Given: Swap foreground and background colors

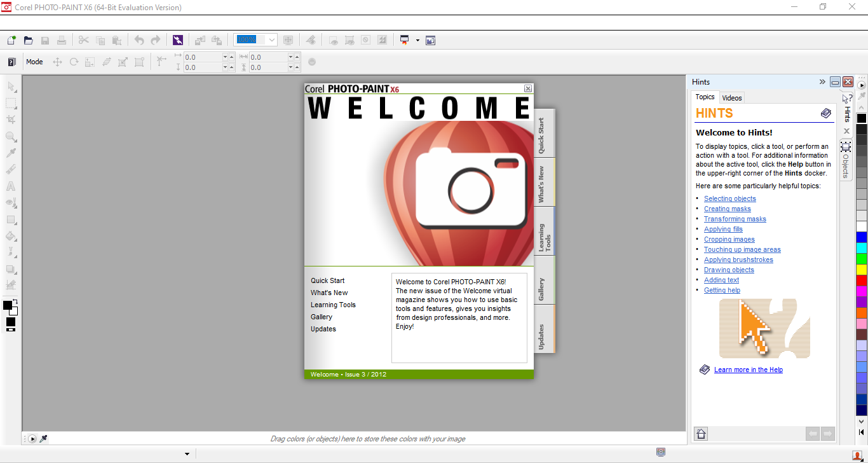Looking at the screenshot, I should 15,301.
